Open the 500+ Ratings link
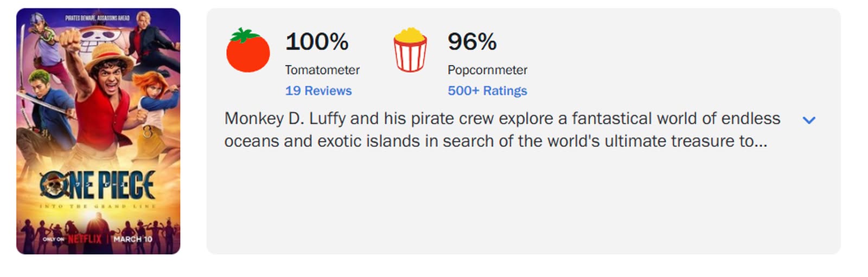 [487, 91]
